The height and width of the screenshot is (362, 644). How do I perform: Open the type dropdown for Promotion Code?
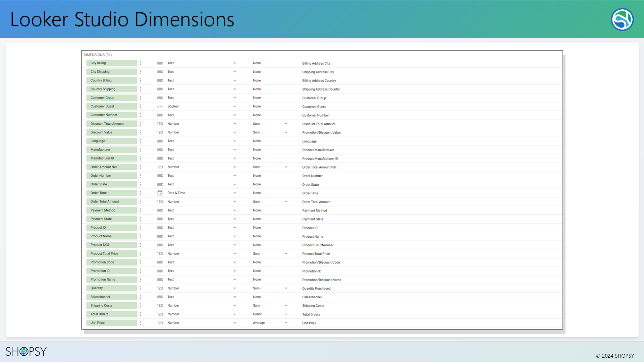click(235, 262)
